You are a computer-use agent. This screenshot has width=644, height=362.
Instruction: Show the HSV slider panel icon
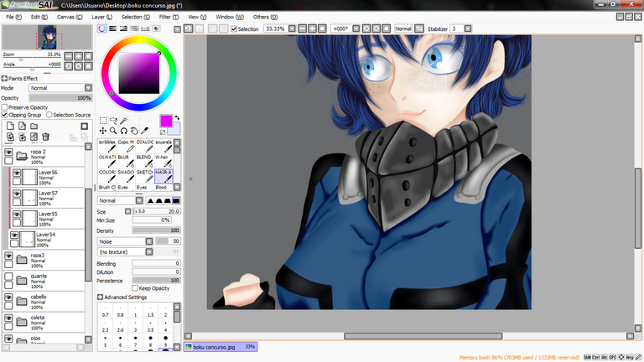click(123, 28)
